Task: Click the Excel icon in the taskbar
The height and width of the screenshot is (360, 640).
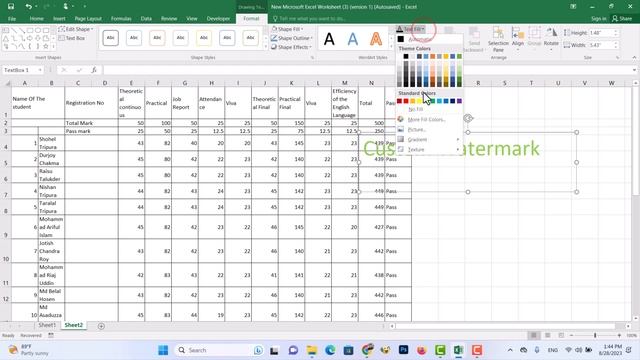Action: tap(458, 350)
